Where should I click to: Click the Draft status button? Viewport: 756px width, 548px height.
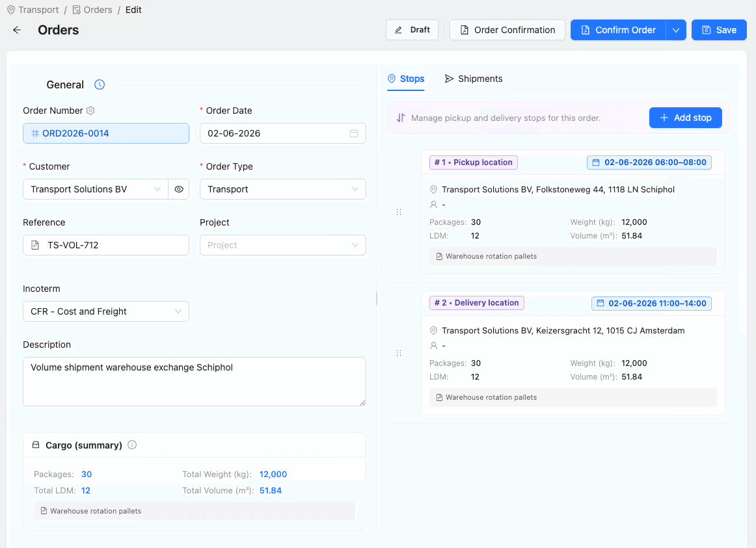tap(412, 30)
